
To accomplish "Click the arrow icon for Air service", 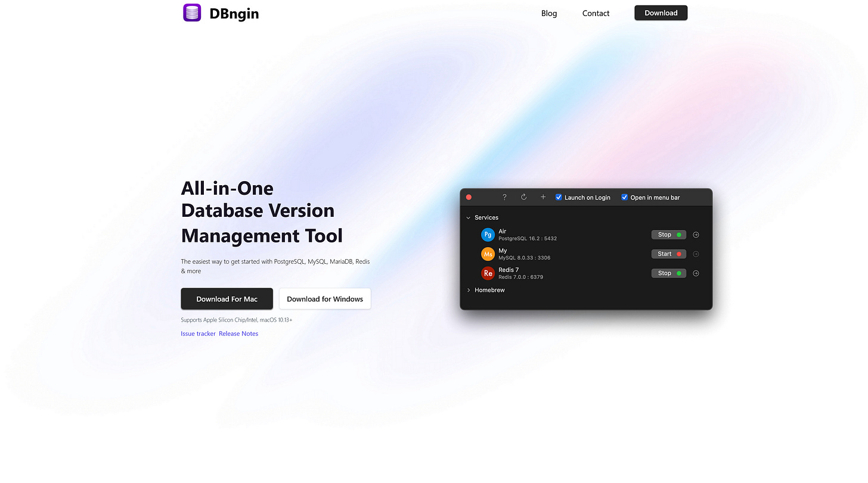I will click(696, 235).
